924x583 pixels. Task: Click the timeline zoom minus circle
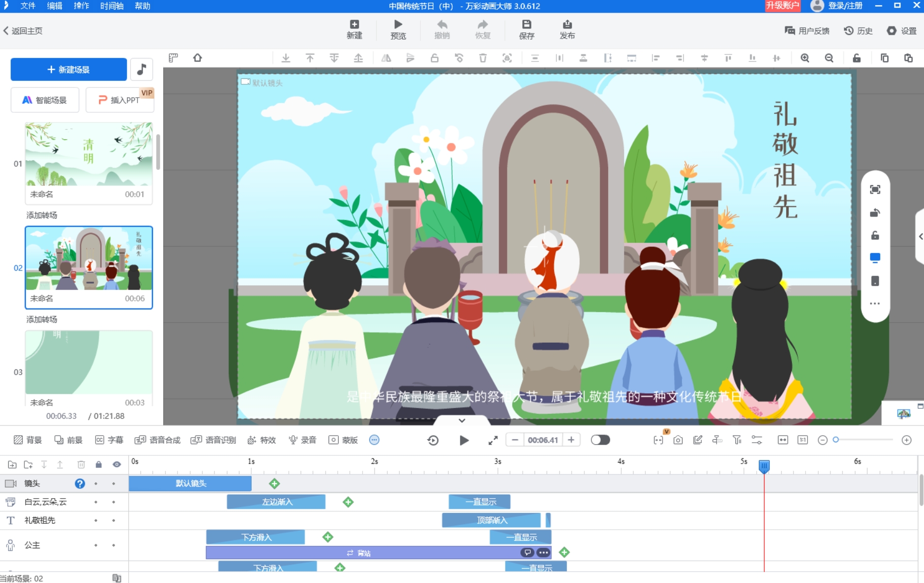822,440
